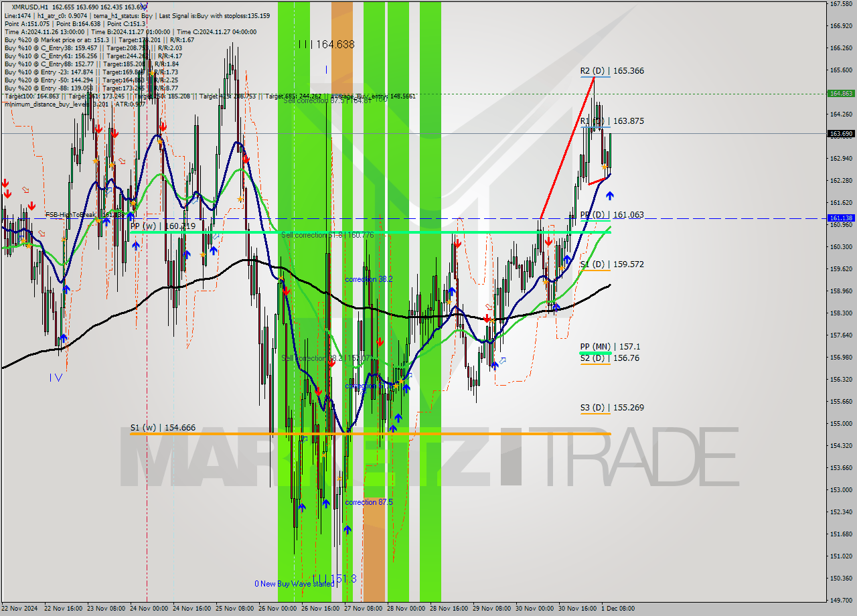This screenshot has height=616, width=857.
Task: Select the '0 New Buy Wave started' text
Action: [x=294, y=584]
